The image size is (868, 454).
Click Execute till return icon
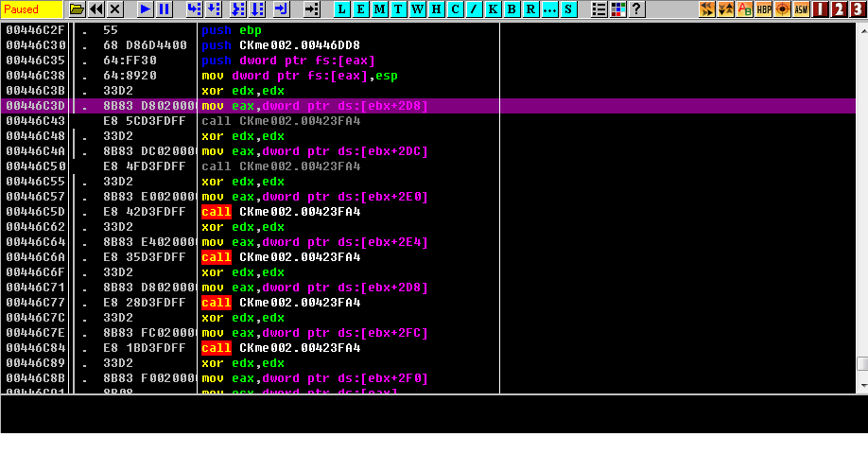(281, 9)
